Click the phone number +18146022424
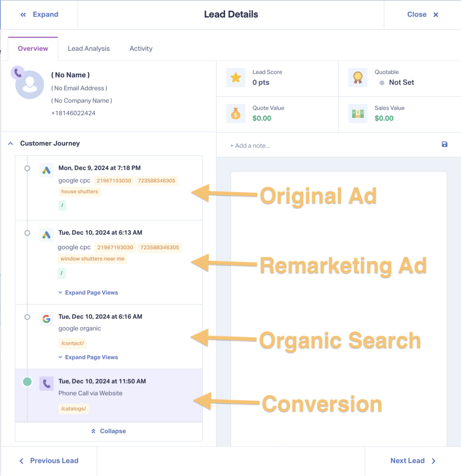Image resolution: width=461 pixels, height=476 pixels. (73, 113)
